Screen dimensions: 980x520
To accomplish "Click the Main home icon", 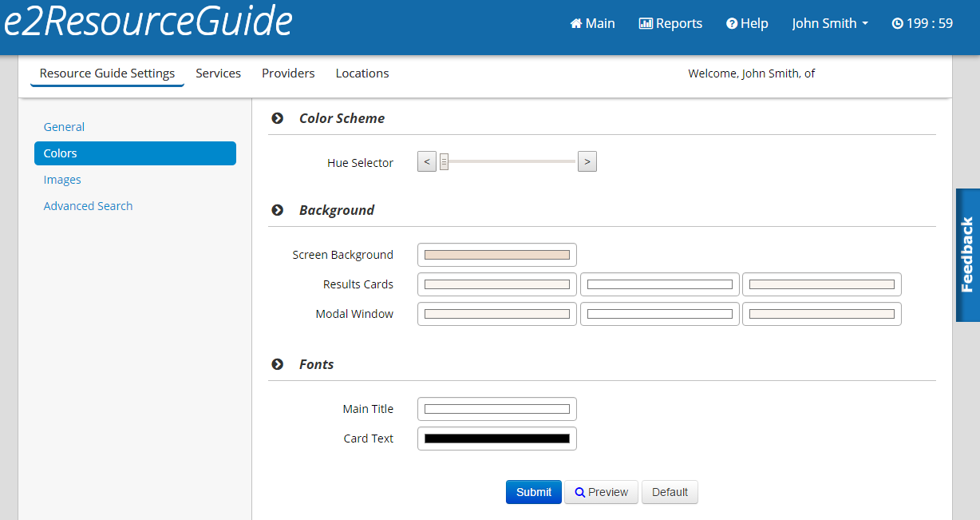I will pyautogui.click(x=576, y=24).
